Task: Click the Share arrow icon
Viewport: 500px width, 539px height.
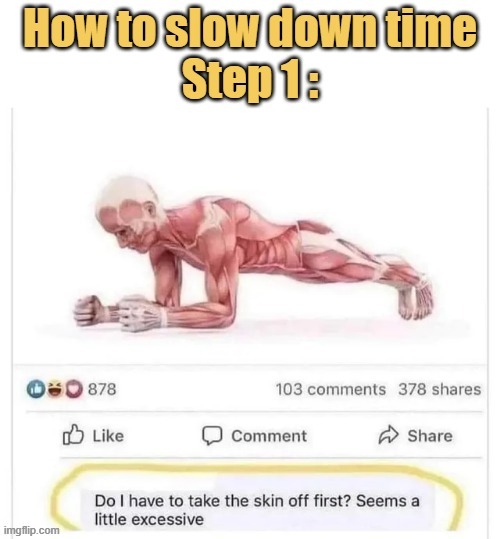Action: 388,435
